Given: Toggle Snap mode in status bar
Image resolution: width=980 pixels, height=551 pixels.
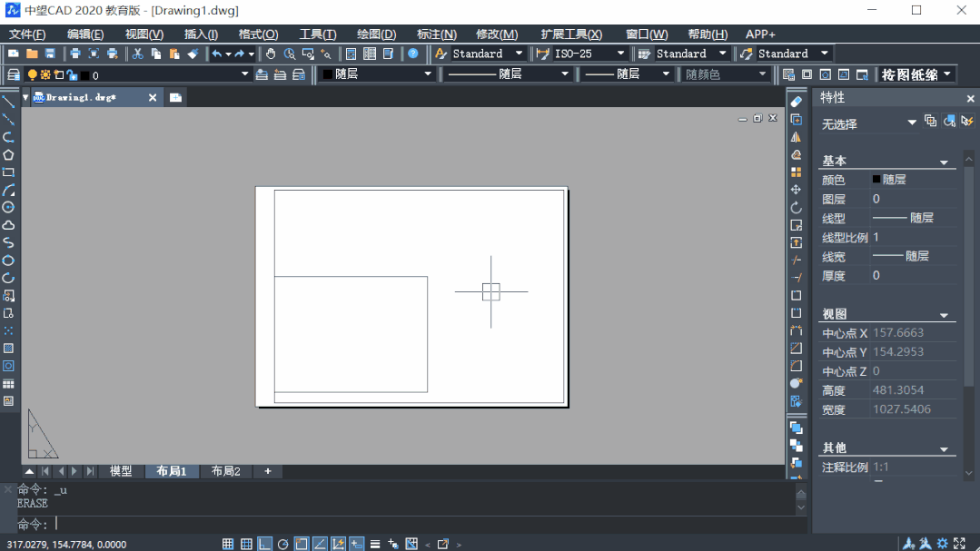Looking at the screenshot, I should 227,544.
